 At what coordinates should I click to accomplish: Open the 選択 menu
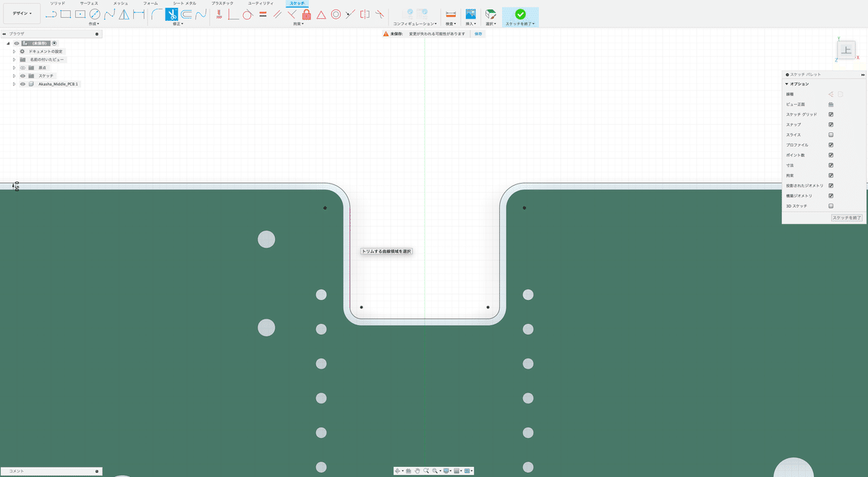coord(490,24)
